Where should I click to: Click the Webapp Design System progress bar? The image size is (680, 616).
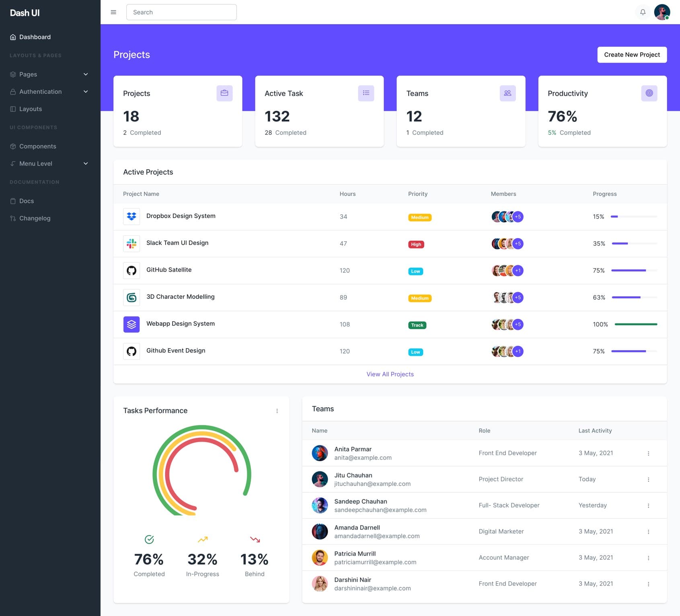coord(636,324)
